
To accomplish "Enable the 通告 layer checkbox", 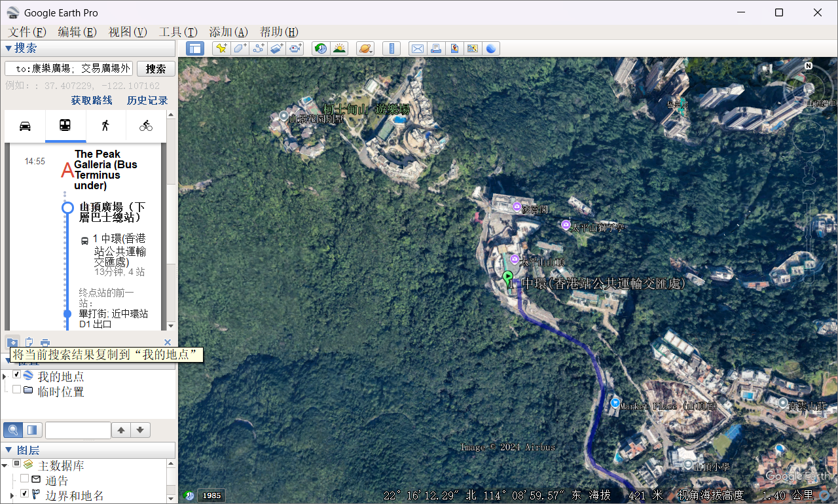I will pos(24,478).
